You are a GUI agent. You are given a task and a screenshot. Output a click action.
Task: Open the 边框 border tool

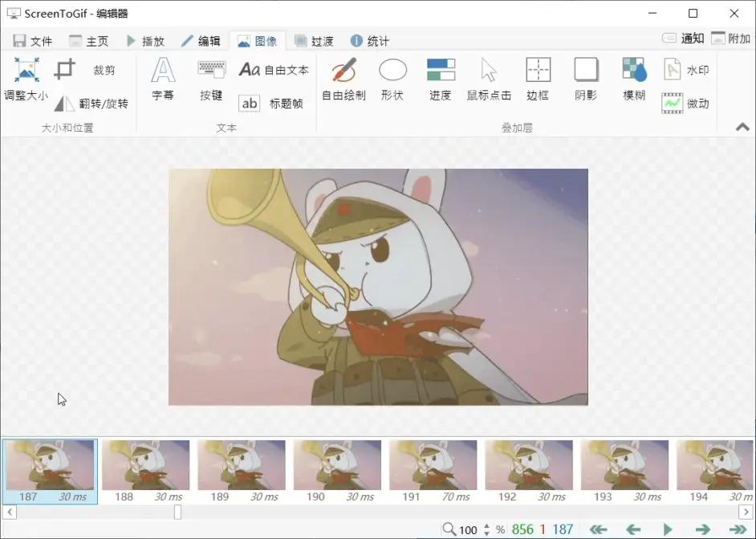click(538, 79)
